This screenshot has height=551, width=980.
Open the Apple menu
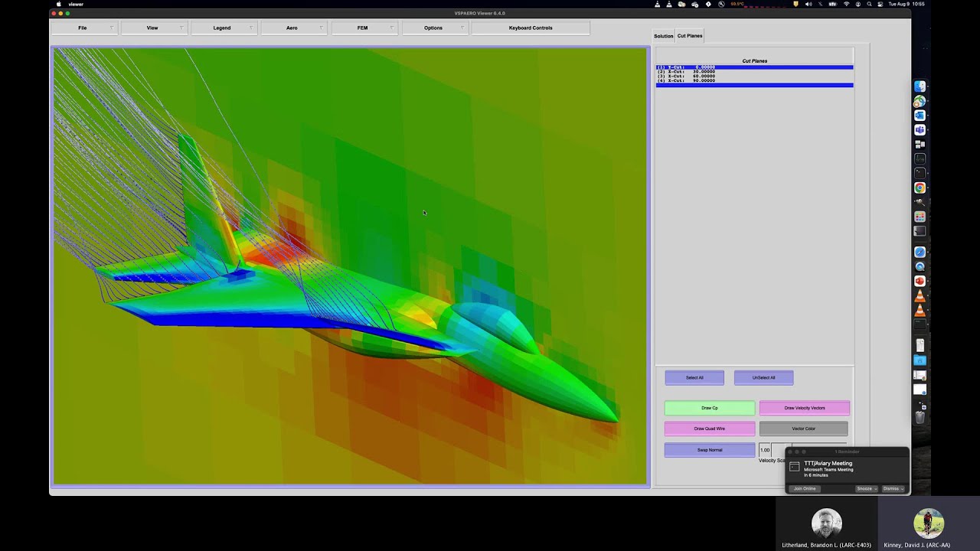point(59,4)
